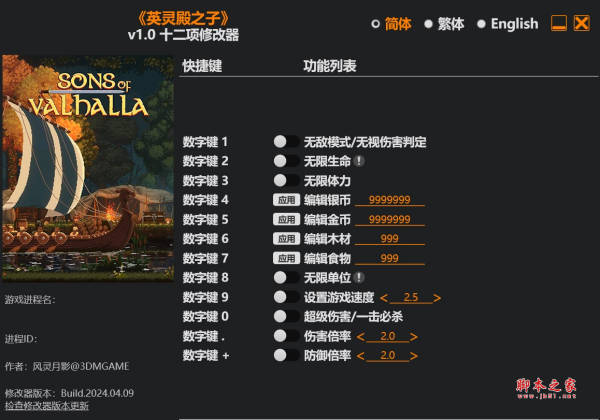The width and height of the screenshot is (600, 420).
Task: Switch language to English
Action: (508, 24)
